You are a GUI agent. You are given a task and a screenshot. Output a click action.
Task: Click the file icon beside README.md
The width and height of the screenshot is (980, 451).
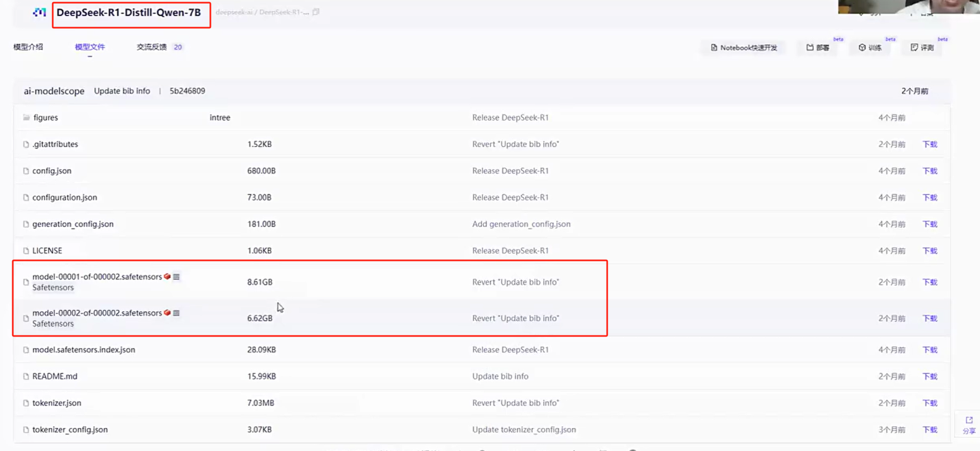point(26,376)
